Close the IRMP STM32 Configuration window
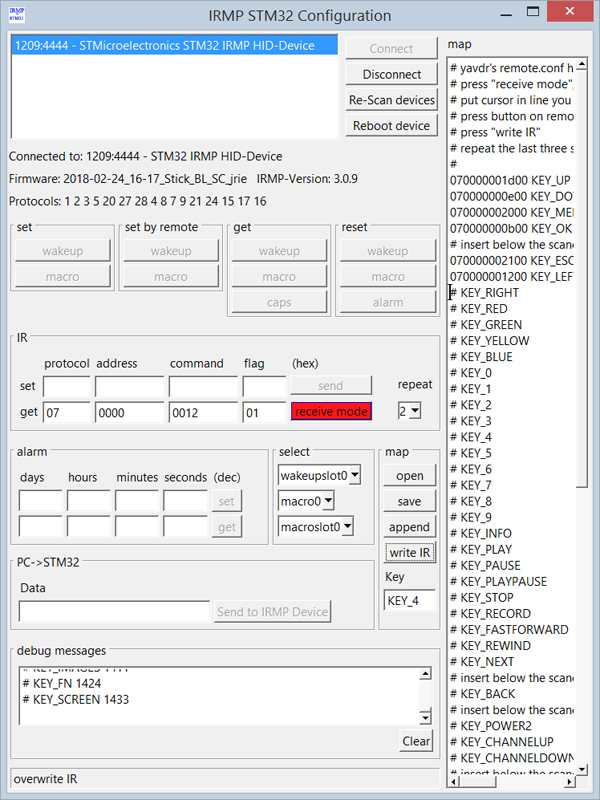Screen dimensions: 600x800 [x=570, y=11]
